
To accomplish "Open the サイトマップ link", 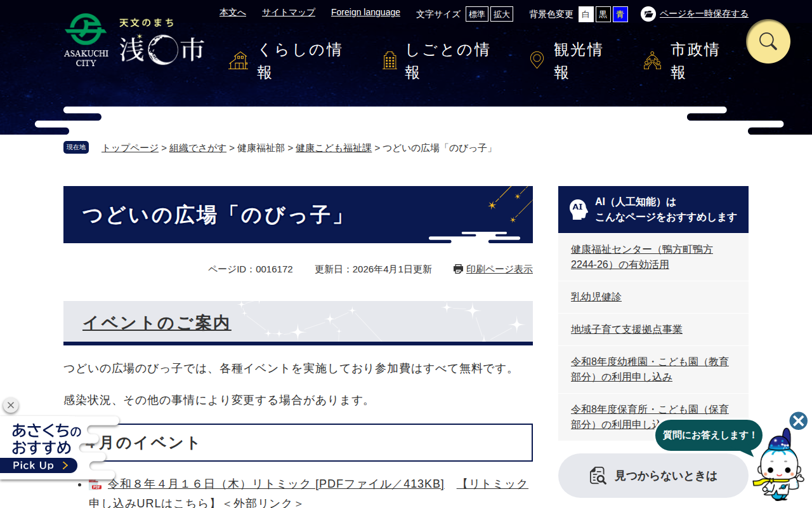I will point(289,12).
